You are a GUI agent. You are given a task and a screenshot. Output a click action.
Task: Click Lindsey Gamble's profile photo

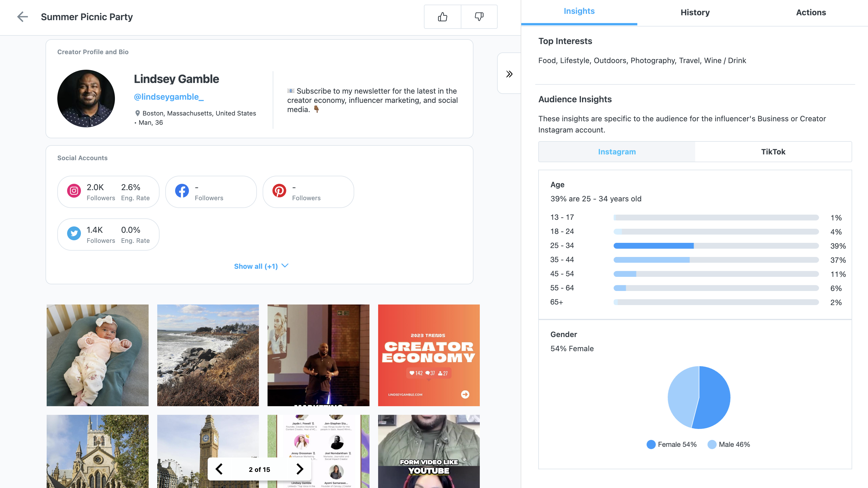(86, 99)
